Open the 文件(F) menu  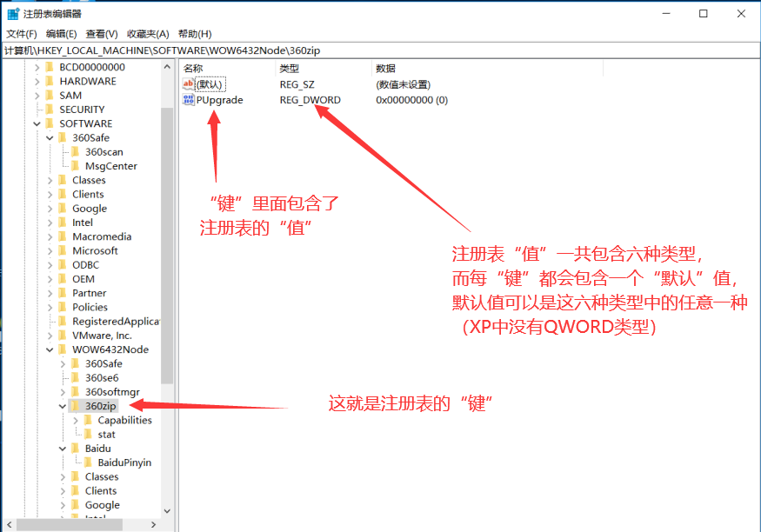point(22,34)
